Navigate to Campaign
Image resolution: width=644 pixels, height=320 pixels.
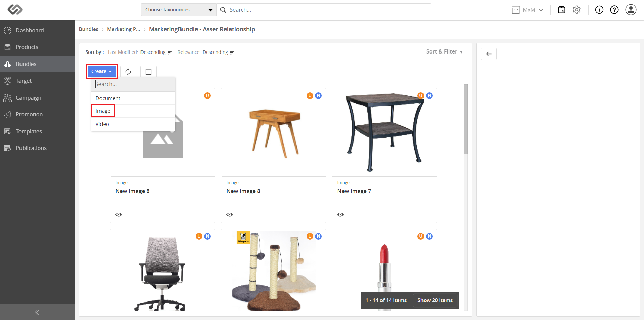[37, 98]
